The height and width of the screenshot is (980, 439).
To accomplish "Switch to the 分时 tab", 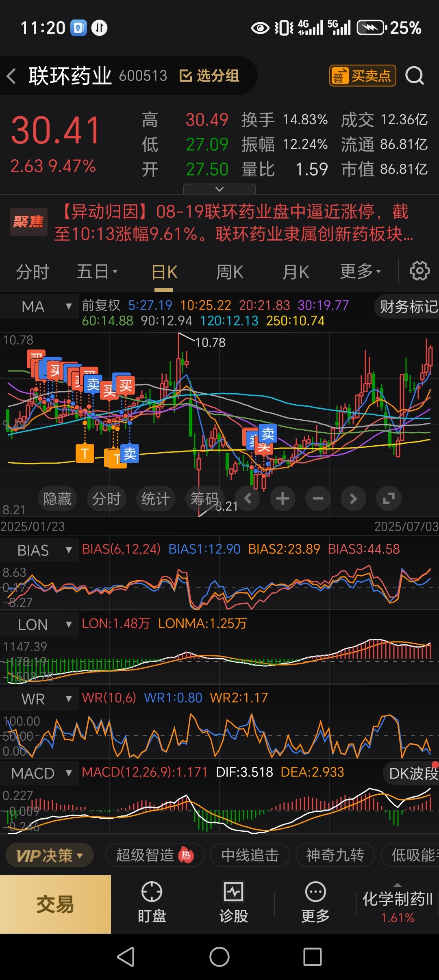I will (x=32, y=272).
